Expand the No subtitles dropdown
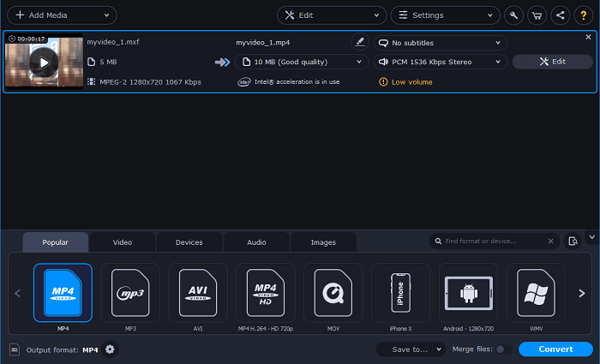The height and width of the screenshot is (364, 600). tap(440, 43)
